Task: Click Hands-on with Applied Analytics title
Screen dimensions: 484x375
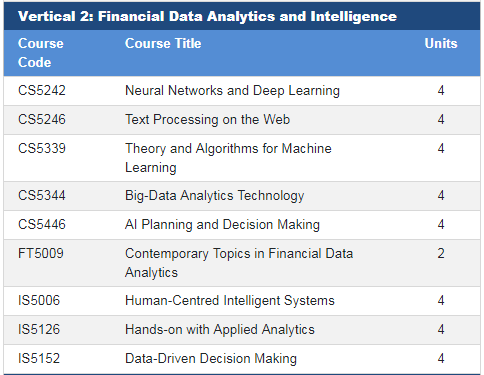Action: click(220, 330)
